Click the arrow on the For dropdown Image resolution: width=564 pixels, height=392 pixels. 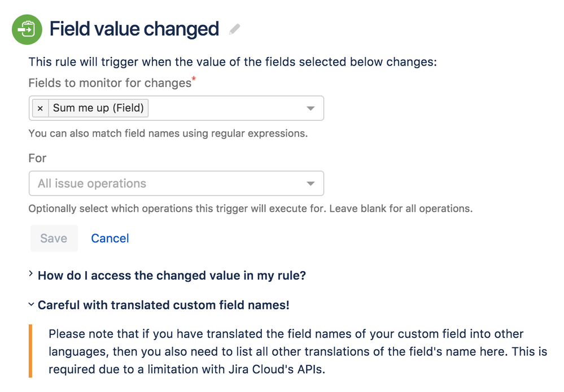coord(311,184)
